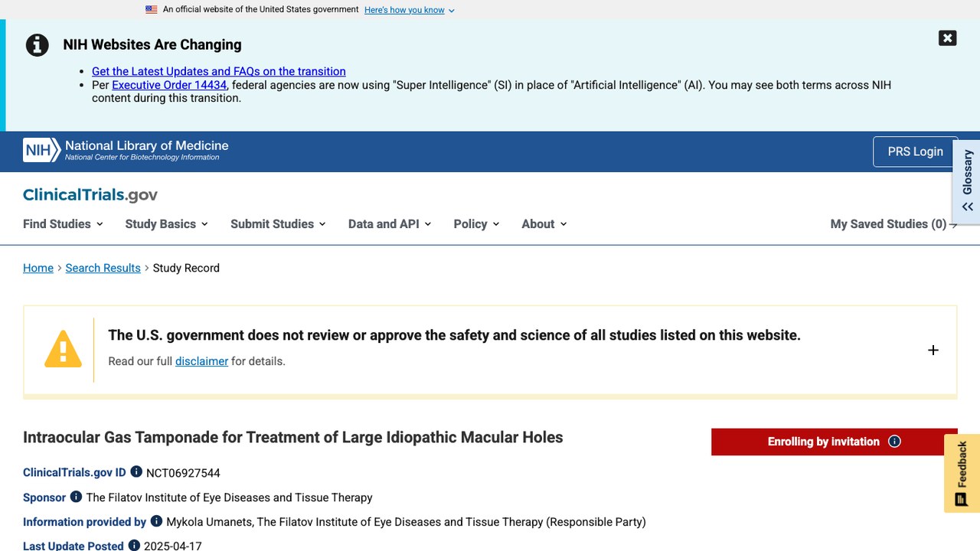Dismiss the NIH Websites Are Changing banner
The height and width of the screenshot is (551, 980).
(947, 38)
